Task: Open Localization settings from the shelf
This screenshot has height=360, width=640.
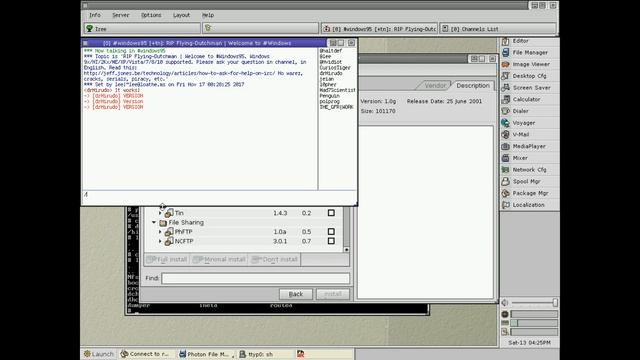Action: 529,205
